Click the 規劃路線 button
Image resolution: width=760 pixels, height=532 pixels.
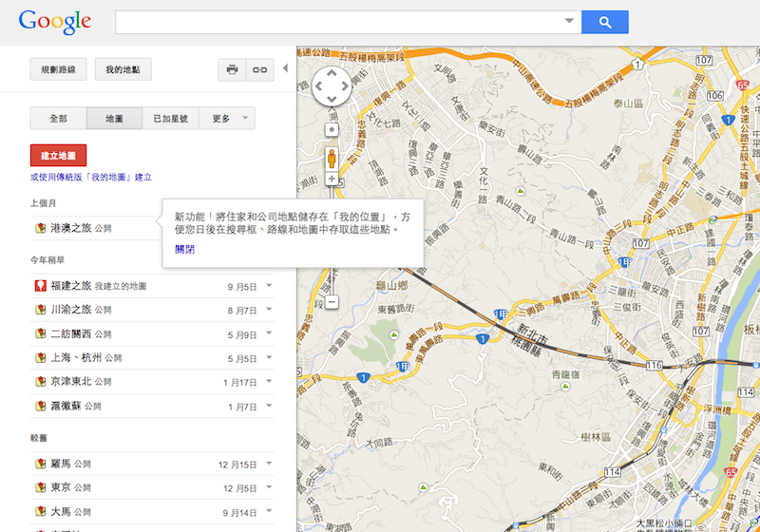(58, 69)
